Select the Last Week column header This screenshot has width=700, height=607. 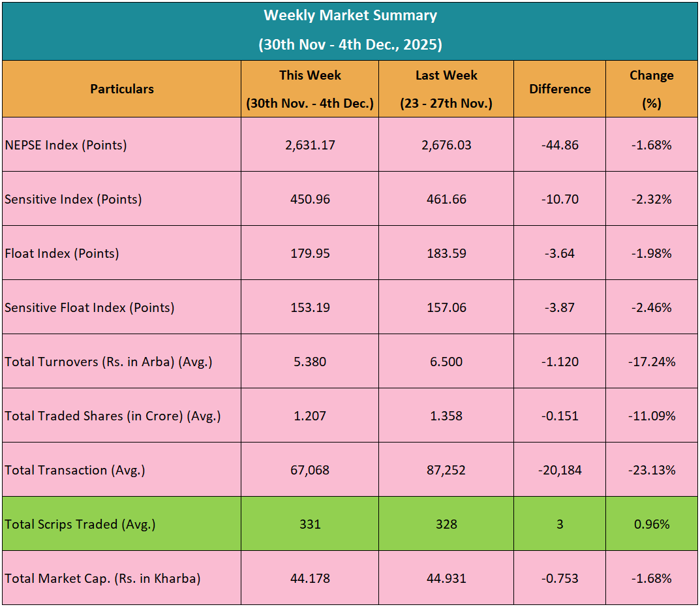point(446,89)
